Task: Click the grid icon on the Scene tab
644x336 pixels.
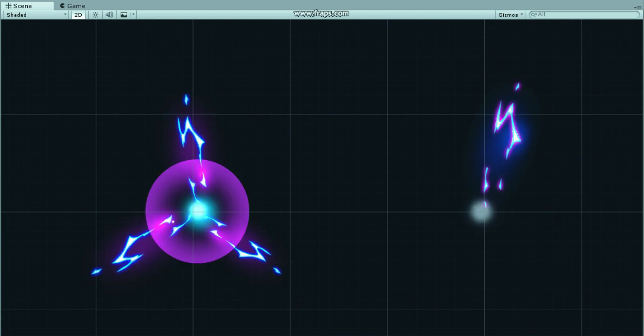Action: click(x=8, y=5)
